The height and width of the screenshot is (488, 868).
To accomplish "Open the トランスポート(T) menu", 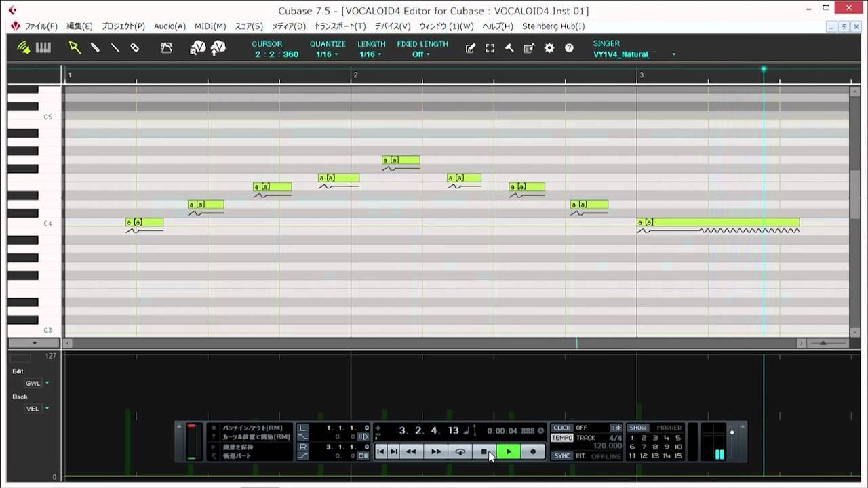I will click(x=340, y=26).
